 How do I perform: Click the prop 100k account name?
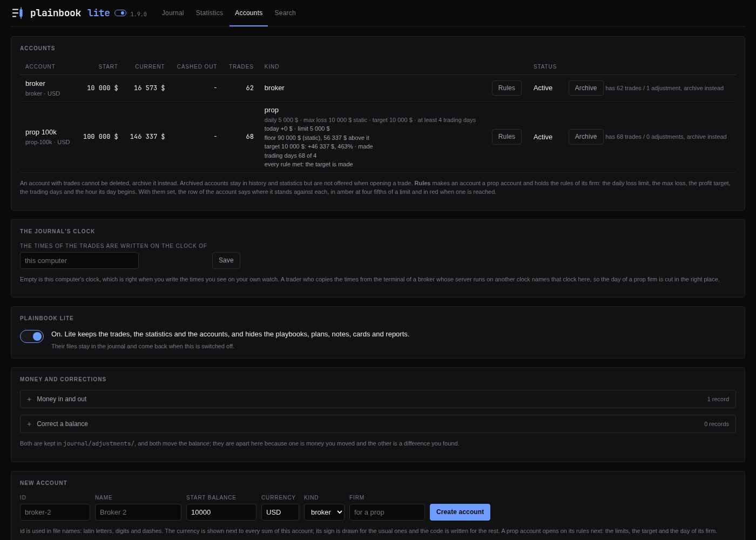(41, 132)
